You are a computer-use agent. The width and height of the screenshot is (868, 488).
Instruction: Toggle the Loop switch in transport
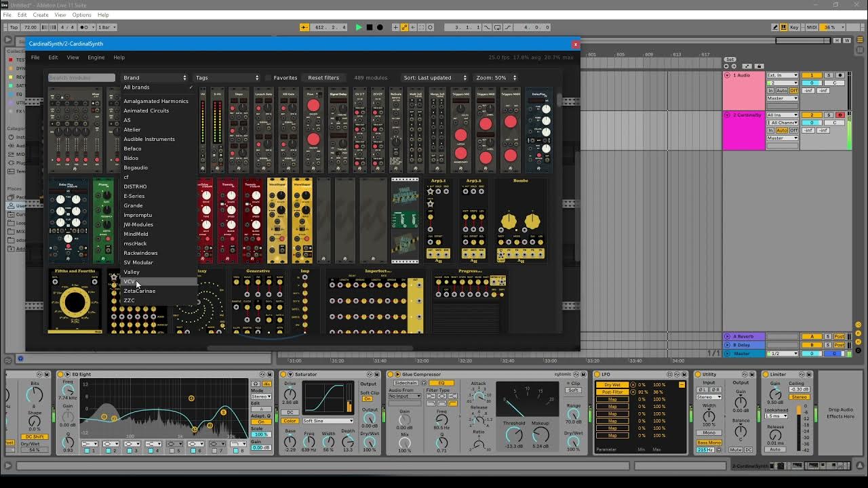(498, 27)
